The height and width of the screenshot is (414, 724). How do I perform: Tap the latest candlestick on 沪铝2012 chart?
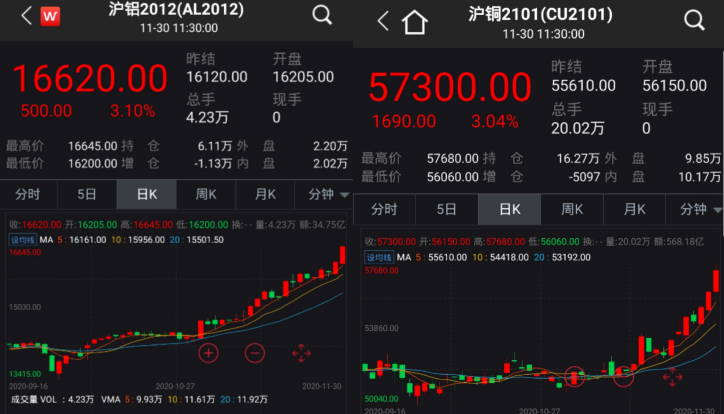343,255
